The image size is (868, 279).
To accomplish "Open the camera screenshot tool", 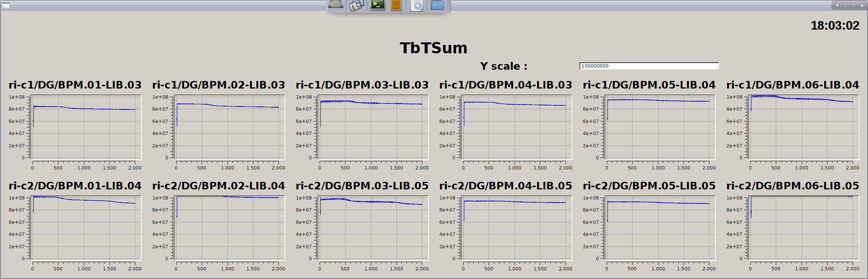I will click(x=356, y=5).
